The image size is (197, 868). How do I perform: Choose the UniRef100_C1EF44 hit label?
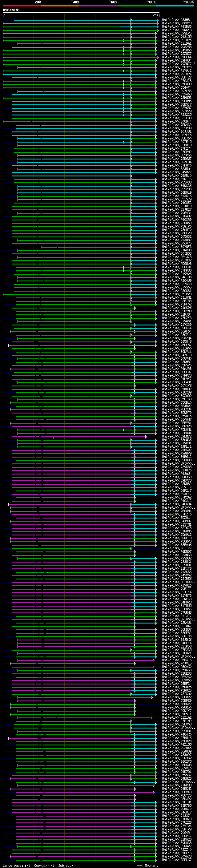(x=177, y=57)
